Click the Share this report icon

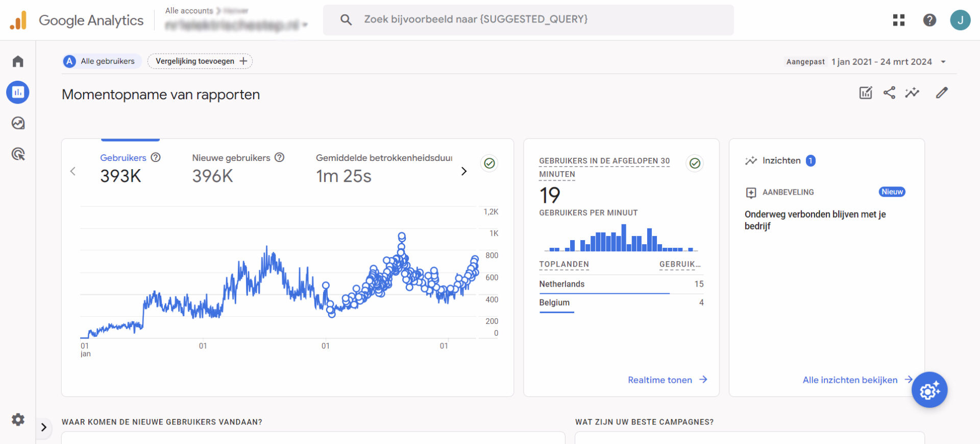point(889,92)
